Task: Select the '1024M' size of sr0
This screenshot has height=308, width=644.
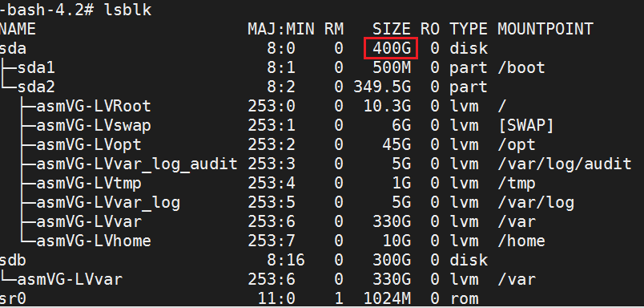Action: (388, 299)
